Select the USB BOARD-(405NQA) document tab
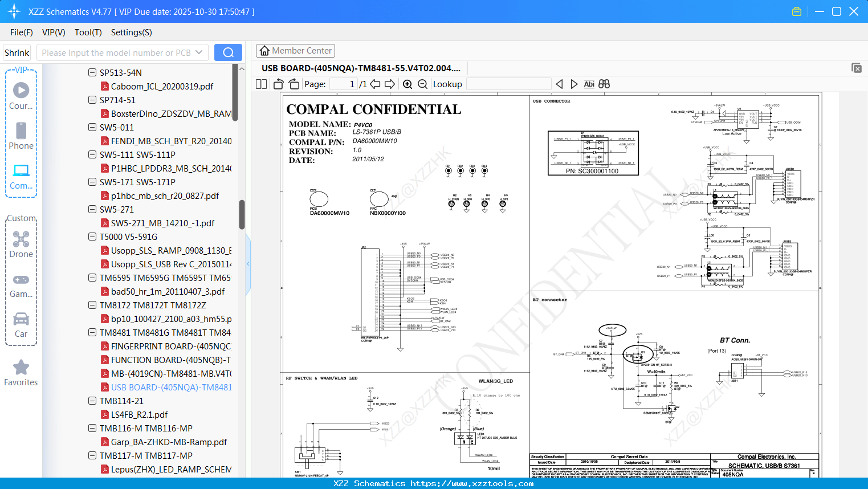Screen dimensions: 868x489 (x=361, y=68)
